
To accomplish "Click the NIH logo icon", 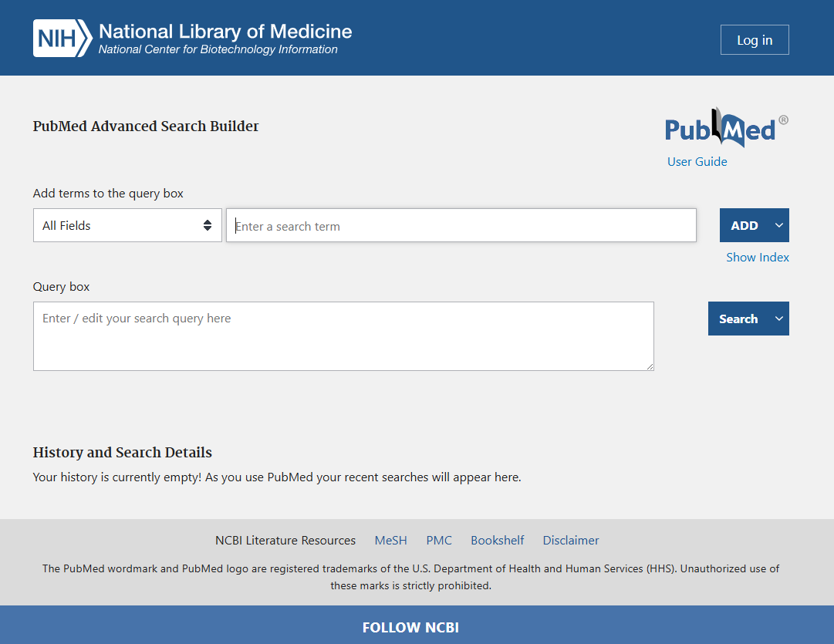I will click(62, 39).
